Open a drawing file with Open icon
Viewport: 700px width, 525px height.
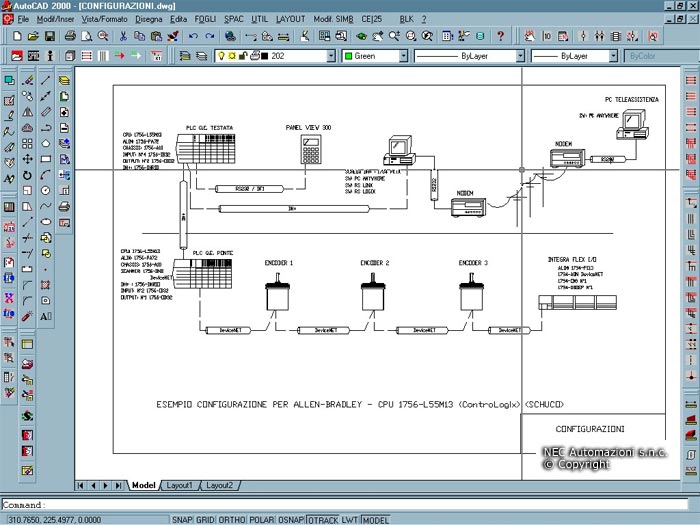[33, 36]
